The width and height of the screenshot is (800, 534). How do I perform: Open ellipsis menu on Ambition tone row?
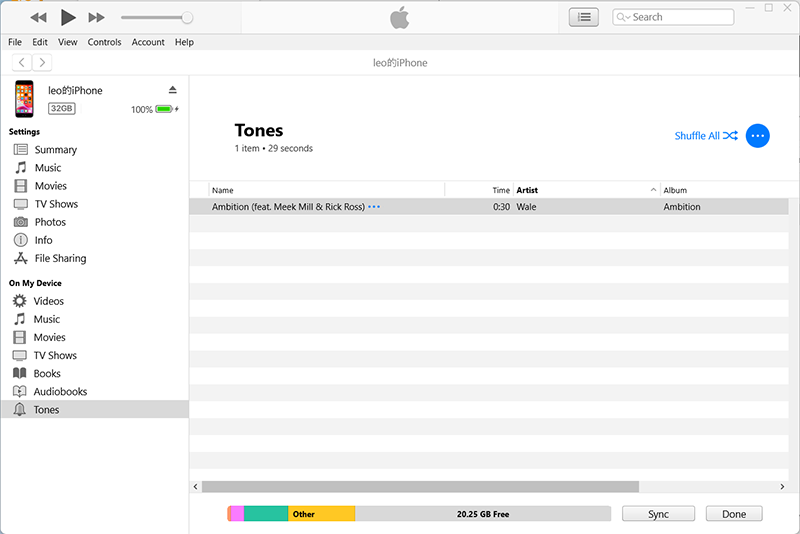[374, 207]
